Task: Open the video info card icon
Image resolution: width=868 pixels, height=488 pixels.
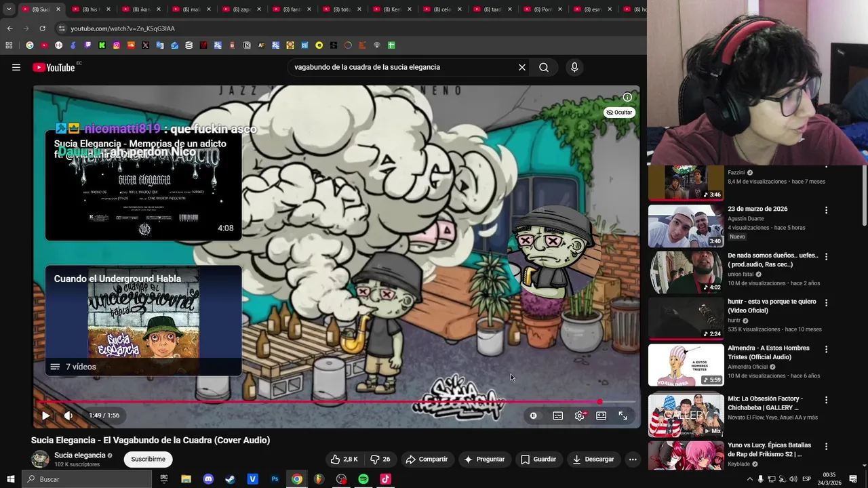Action: click(627, 97)
